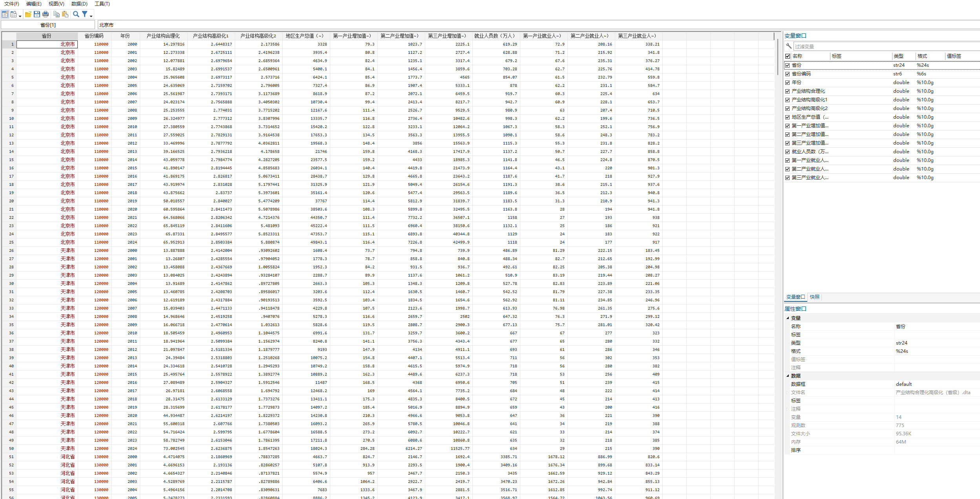
Task: Click the data grid vertical scrollbar
Action: [778, 57]
